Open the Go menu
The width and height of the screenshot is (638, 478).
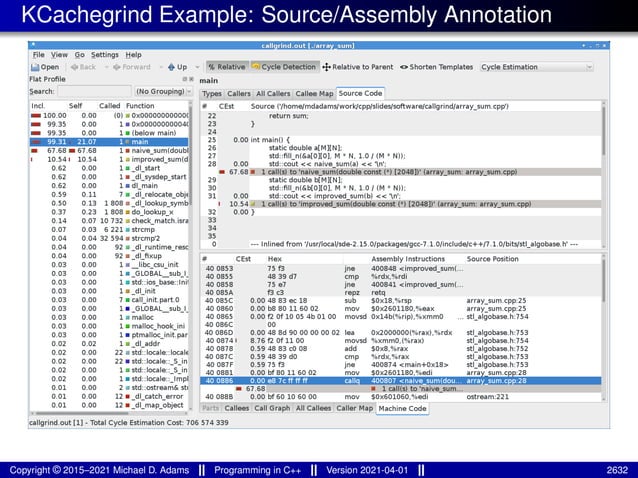click(79, 55)
